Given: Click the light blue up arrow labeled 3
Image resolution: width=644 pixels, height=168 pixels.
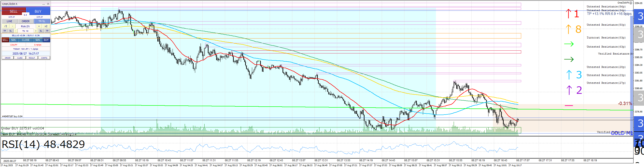Looking at the screenshot, I should (569, 75).
